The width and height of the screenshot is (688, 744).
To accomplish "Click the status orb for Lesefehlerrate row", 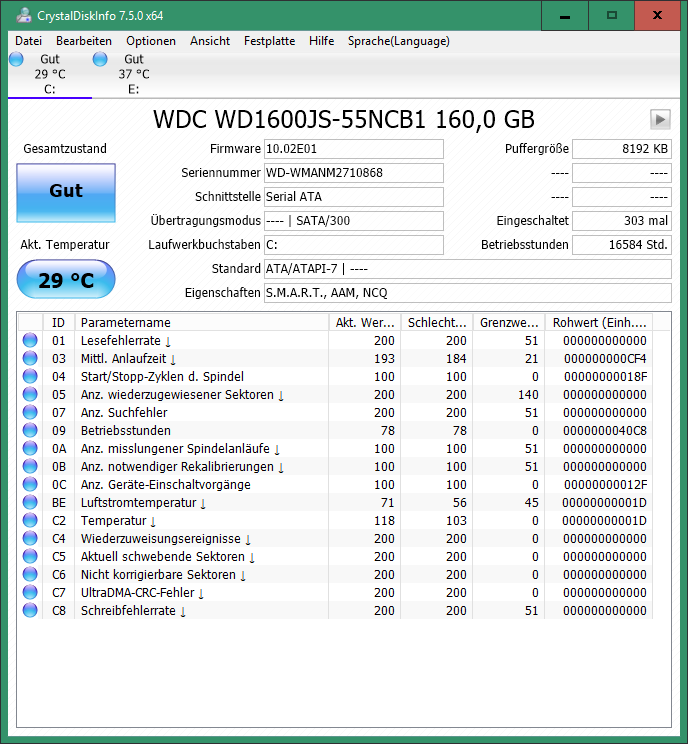I will 30,340.
